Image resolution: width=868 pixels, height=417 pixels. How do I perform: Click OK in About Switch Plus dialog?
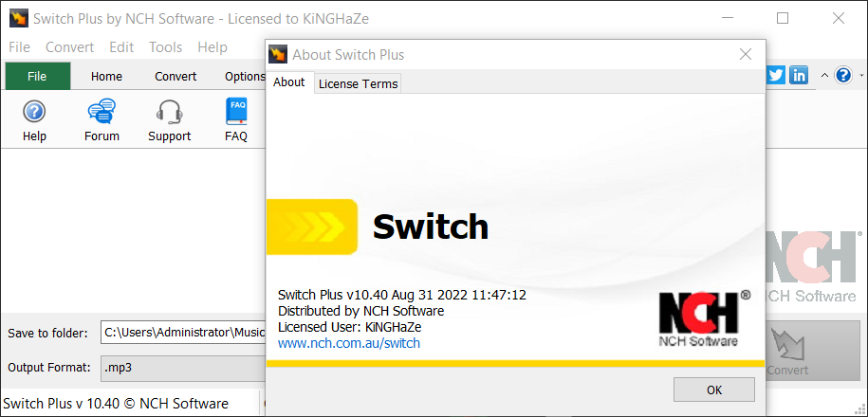pyautogui.click(x=714, y=390)
